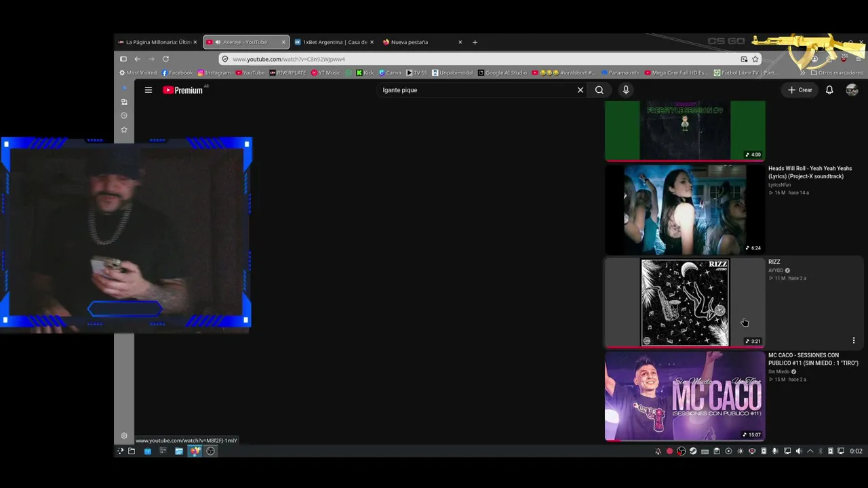Open sidebar history clock icon
This screenshot has width=868, height=488.
(x=124, y=116)
